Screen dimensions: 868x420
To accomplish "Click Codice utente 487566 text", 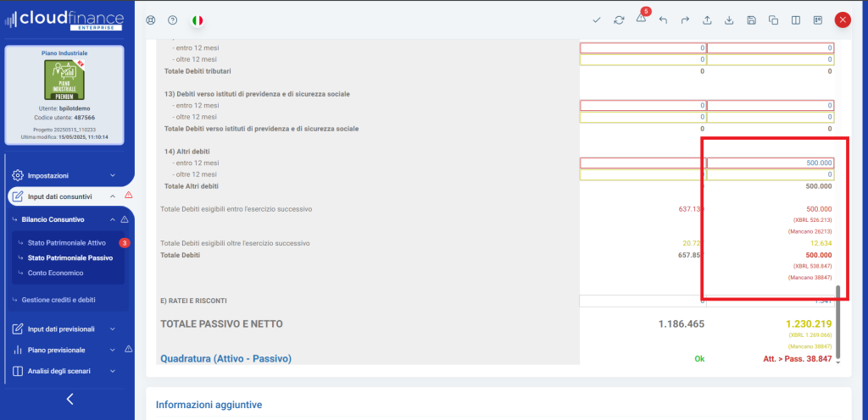I will pos(64,118).
